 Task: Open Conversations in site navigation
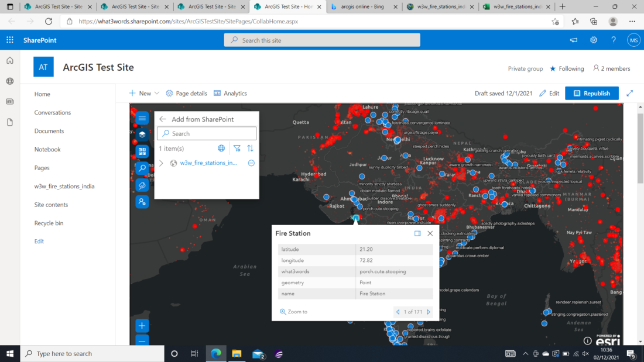[x=53, y=112]
